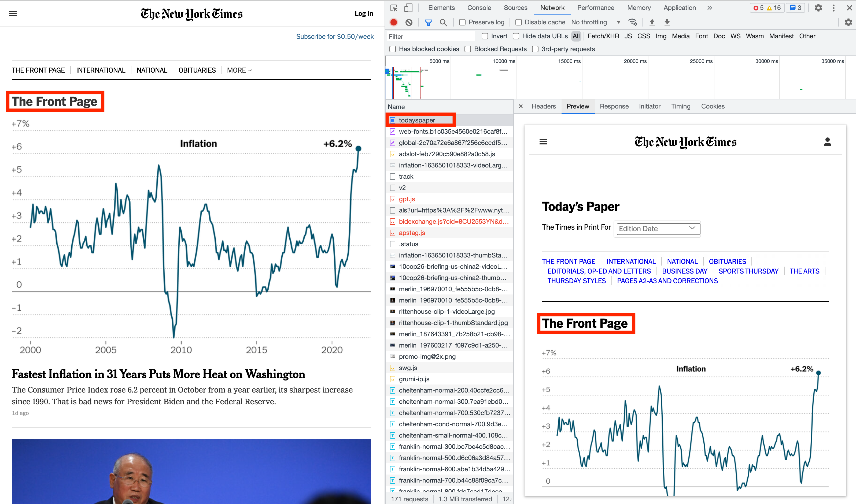The height and width of the screenshot is (504, 856).
Task: Switch to the Console tab
Action: tap(479, 8)
